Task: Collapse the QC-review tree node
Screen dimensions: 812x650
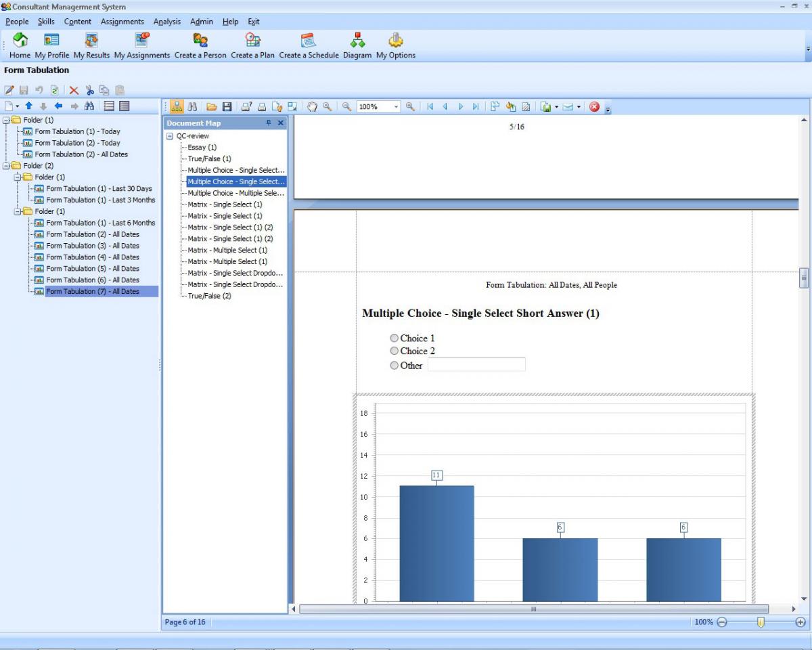Action: (x=171, y=136)
